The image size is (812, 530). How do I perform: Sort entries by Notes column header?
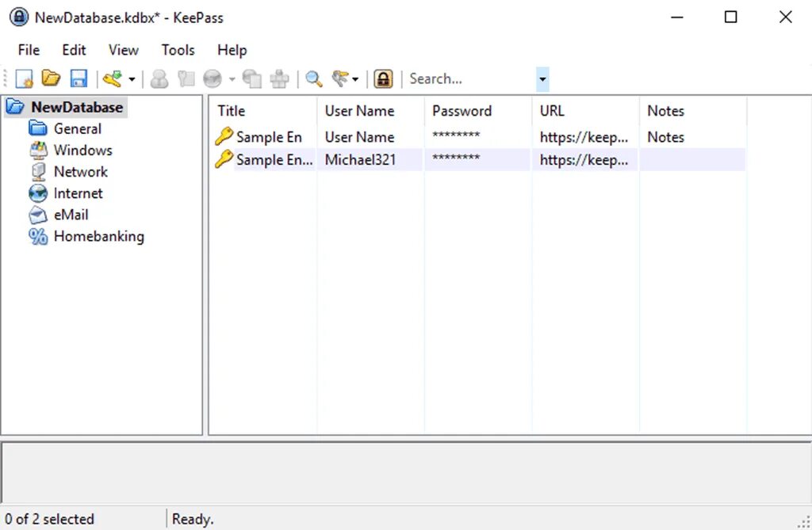(x=693, y=111)
